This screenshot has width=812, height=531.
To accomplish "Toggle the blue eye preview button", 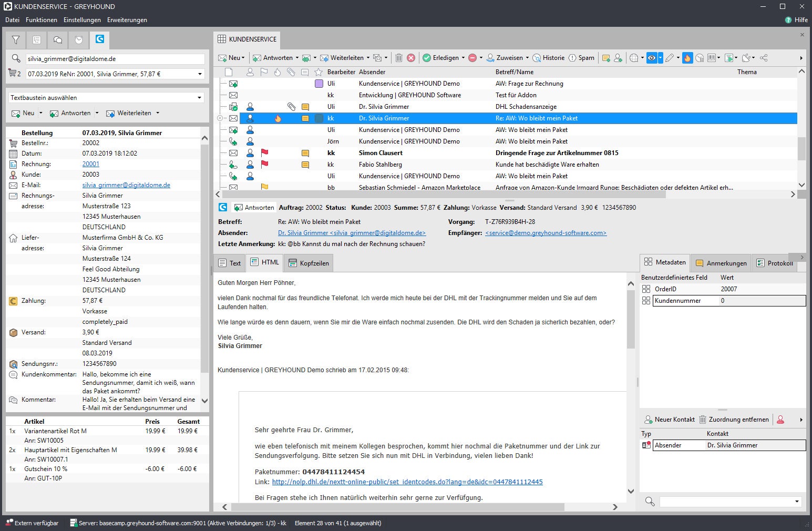I will [x=652, y=58].
